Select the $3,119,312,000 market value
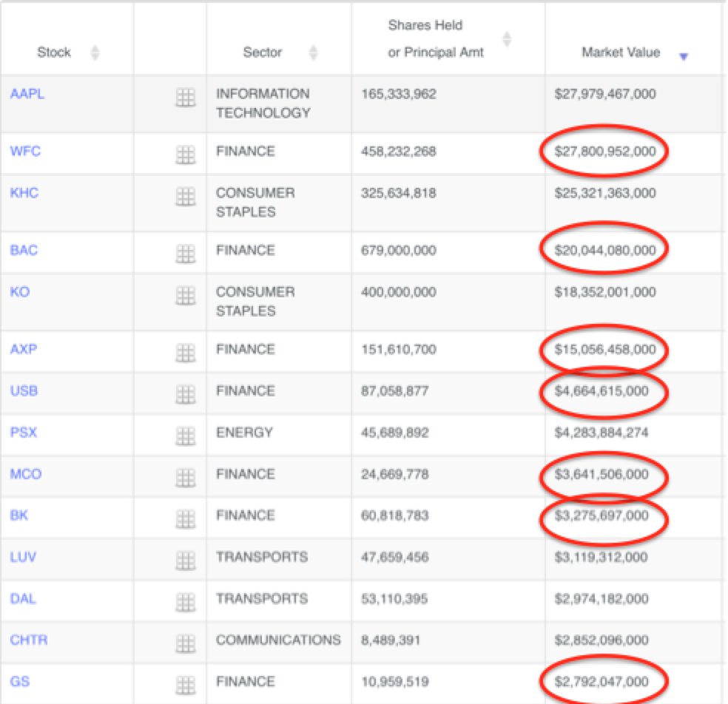Viewport: 728px width, 704px height. pyautogui.click(x=601, y=557)
